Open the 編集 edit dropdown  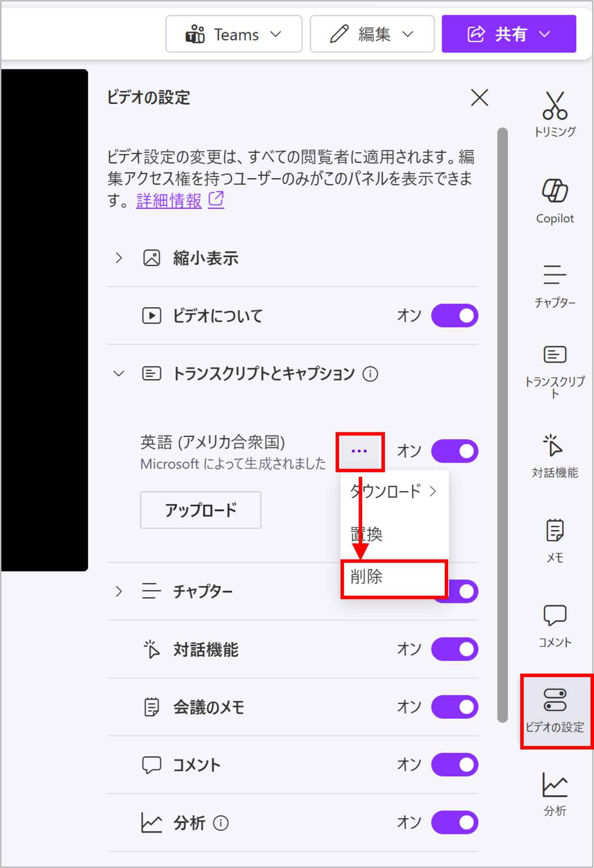click(x=372, y=34)
